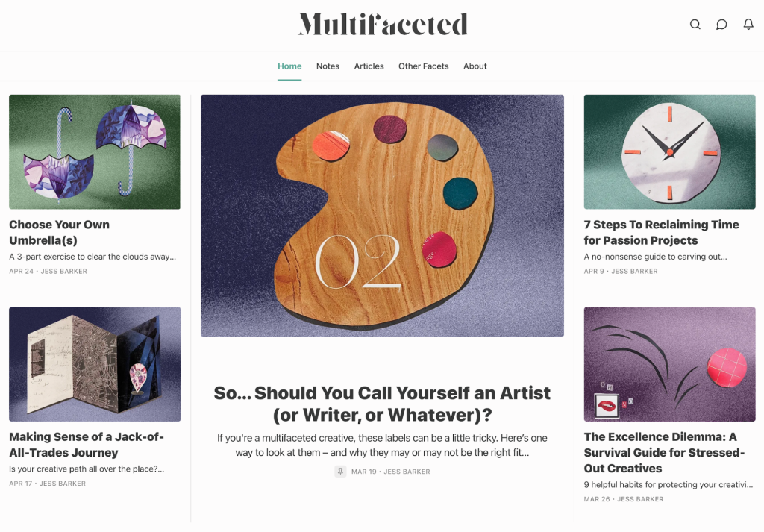
Task: Open the wooden palette featured image
Action: pos(382,215)
